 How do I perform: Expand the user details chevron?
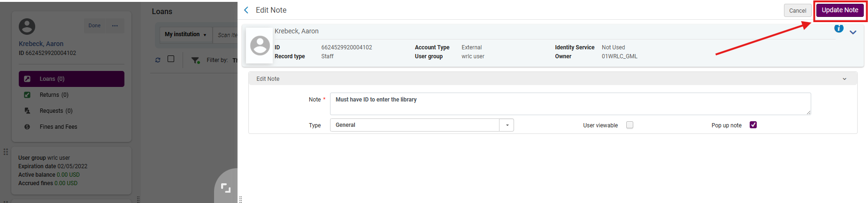tap(853, 32)
